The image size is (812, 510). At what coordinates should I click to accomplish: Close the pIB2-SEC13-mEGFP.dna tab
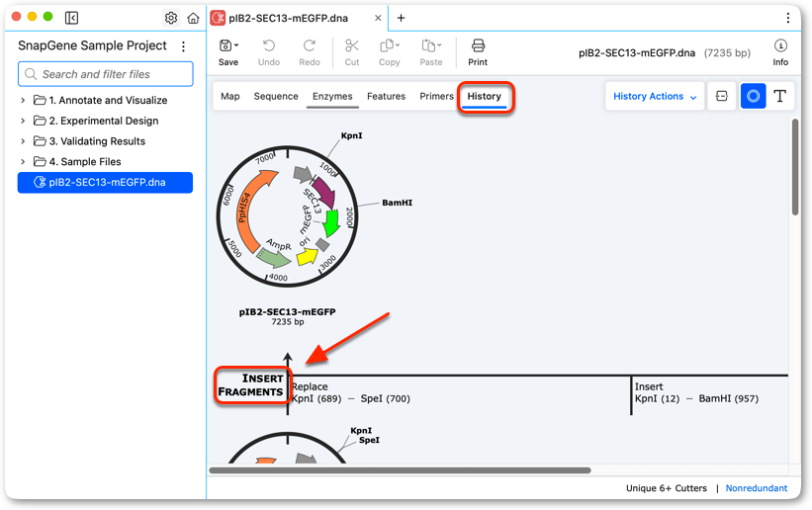(x=378, y=18)
